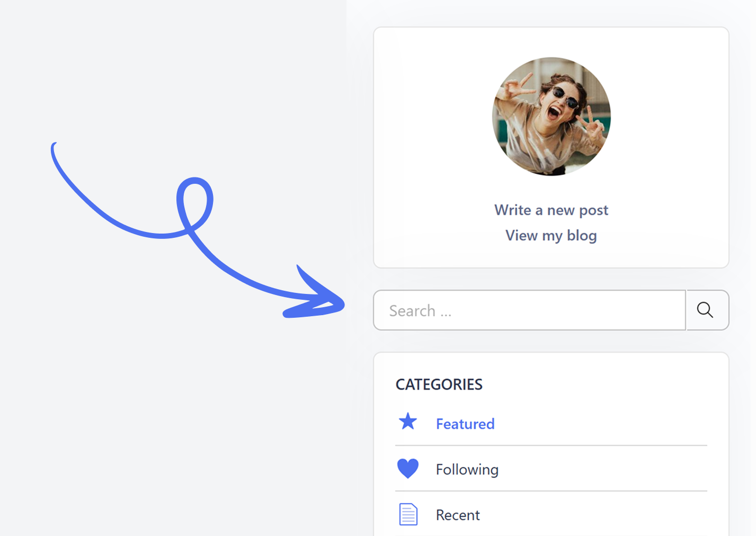
Task: Open Recent via the document icon
Action: (x=408, y=514)
